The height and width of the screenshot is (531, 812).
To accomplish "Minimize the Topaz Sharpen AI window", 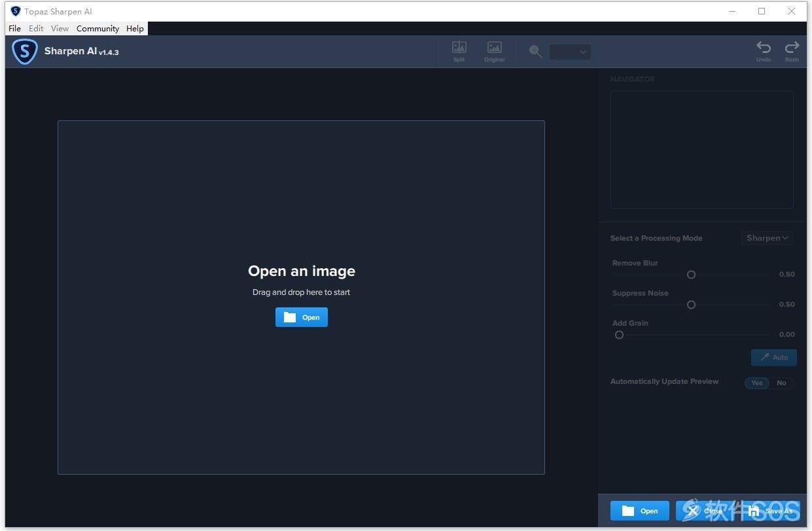I will pyautogui.click(x=732, y=11).
